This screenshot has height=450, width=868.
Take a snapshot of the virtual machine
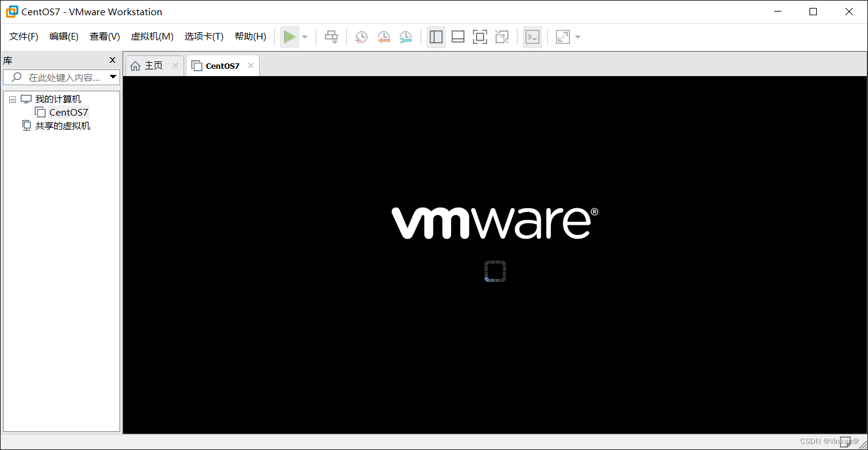tap(361, 37)
